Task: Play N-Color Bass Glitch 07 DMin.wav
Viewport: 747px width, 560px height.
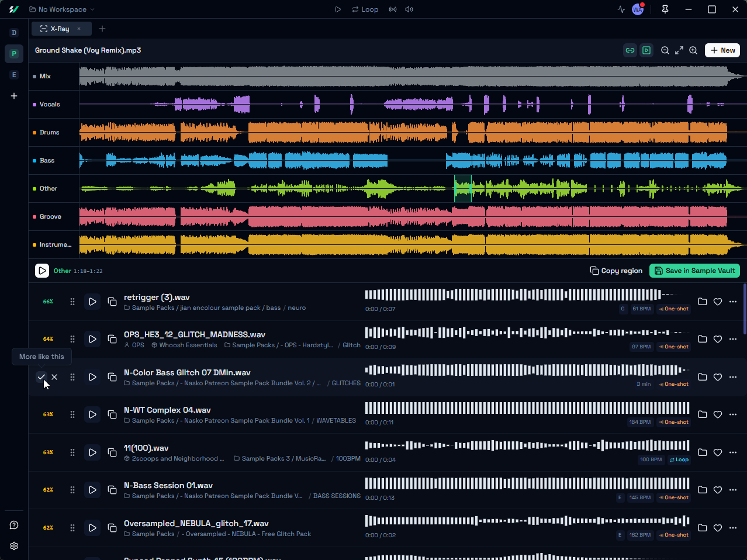Action: 92,377
